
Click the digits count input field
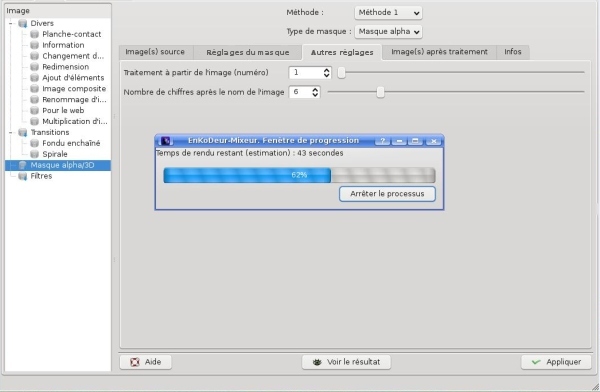[300, 92]
